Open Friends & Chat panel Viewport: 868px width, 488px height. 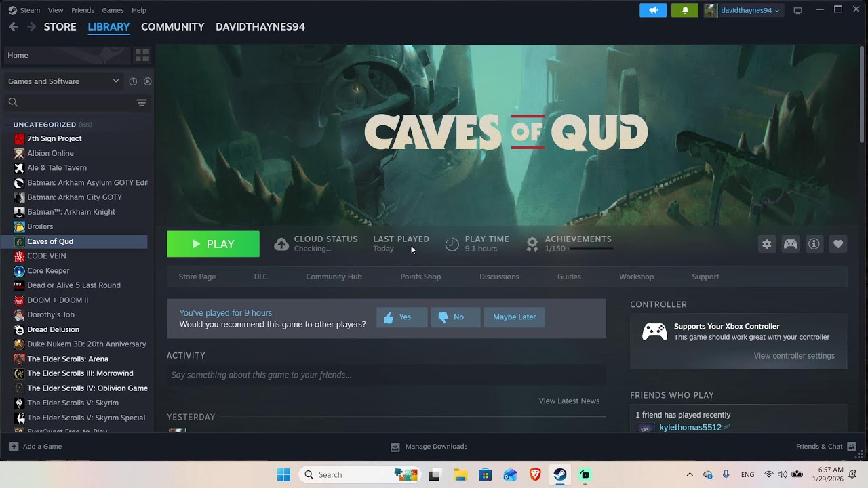click(826, 446)
